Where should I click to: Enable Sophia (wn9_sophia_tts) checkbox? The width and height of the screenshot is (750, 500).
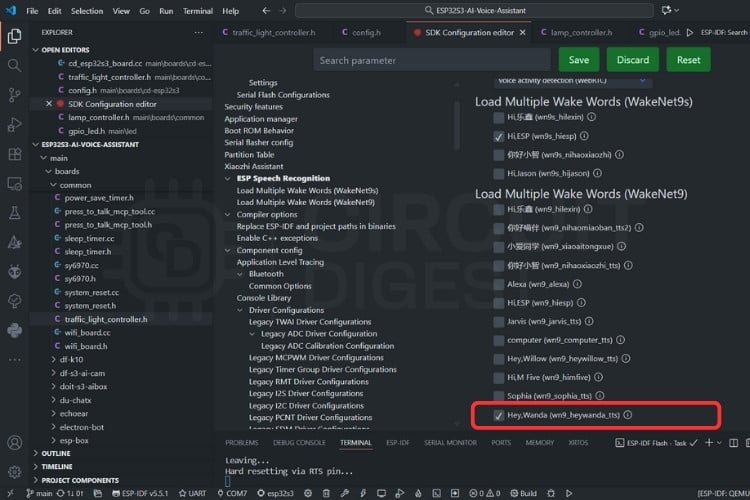pos(498,396)
